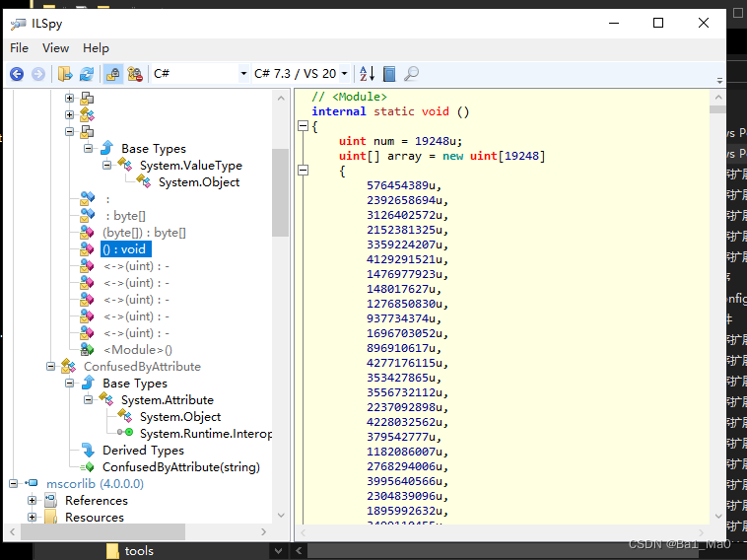Screen dimensions: 747x560
Task: Select System.Object under System.Attribute
Action: (x=180, y=416)
